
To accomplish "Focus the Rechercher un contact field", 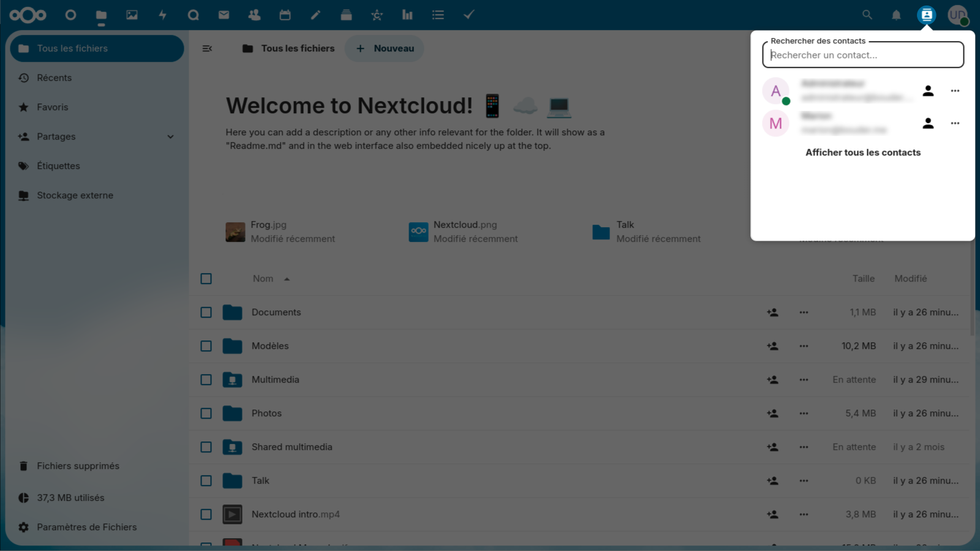I will (862, 55).
